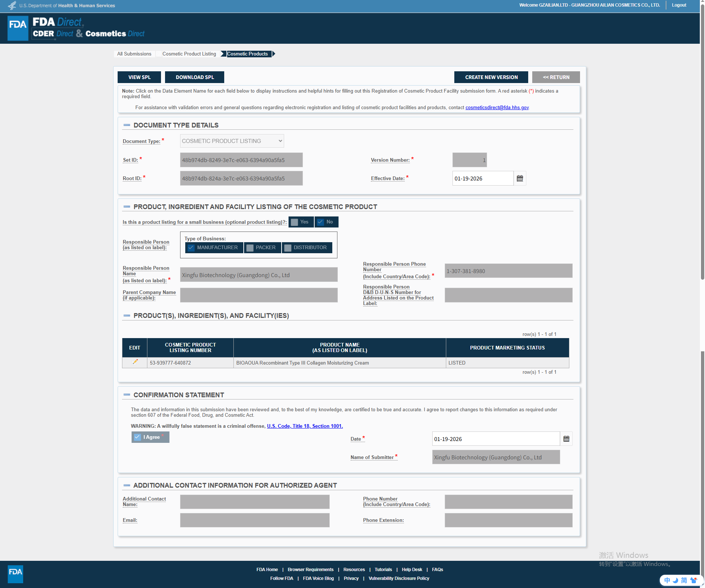Image resolution: width=705 pixels, height=588 pixels.
Task: Click the Effective Date input field
Action: point(482,179)
